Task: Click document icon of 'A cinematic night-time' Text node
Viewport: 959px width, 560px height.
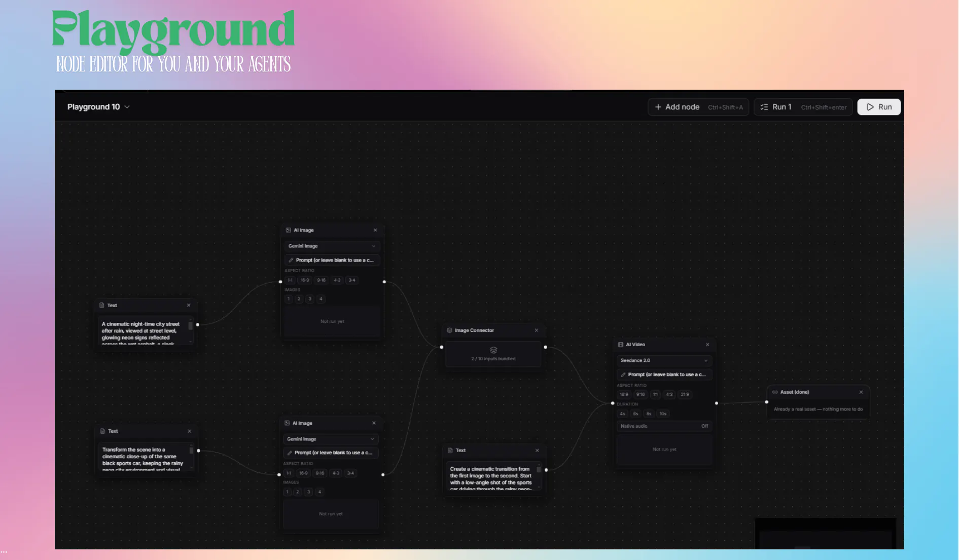Action: (x=102, y=306)
